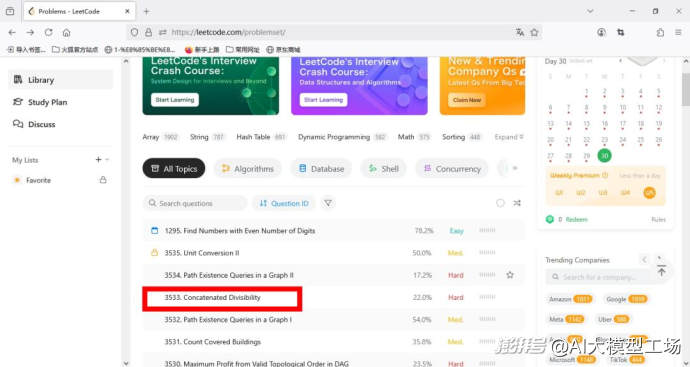Click the screenshot crop toolbar icon
The width and height of the screenshot is (690, 367).
click(620, 32)
